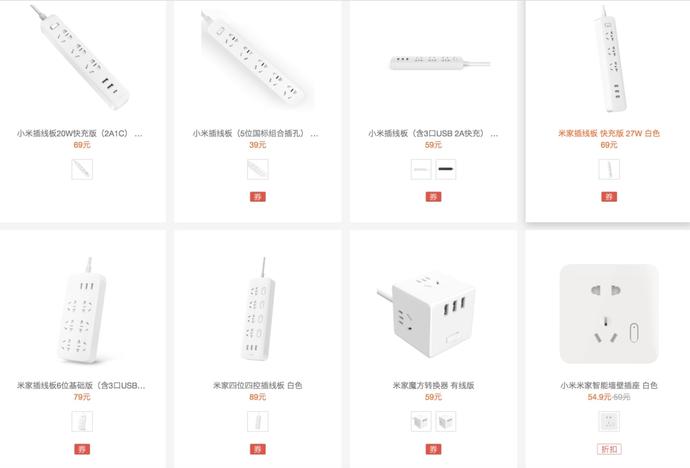Select the second 魔方转换器 variant thumbnail
Screen dimensions: 690x468
coord(445,422)
